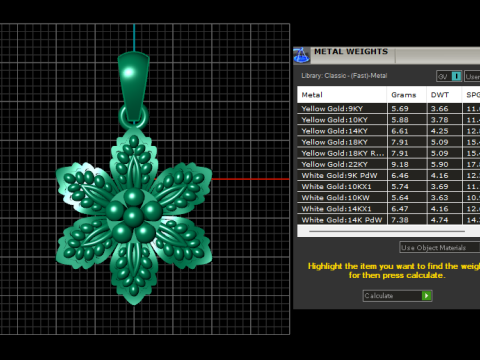Image resolution: width=480 pixels, height=360 pixels.
Task: Click the 4.74 DWT value
Action: click(x=439, y=220)
